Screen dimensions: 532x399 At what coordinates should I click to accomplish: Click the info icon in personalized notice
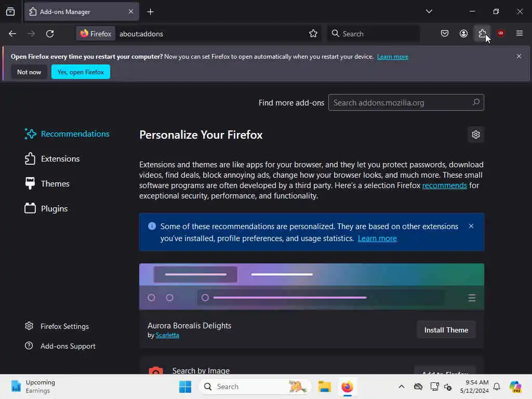pos(152,226)
